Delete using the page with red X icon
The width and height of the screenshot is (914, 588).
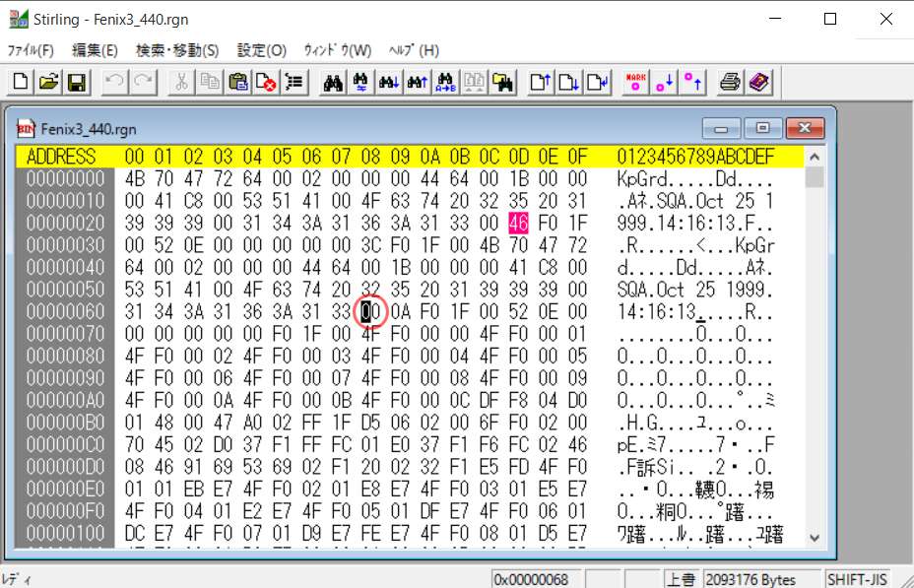(266, 82)
